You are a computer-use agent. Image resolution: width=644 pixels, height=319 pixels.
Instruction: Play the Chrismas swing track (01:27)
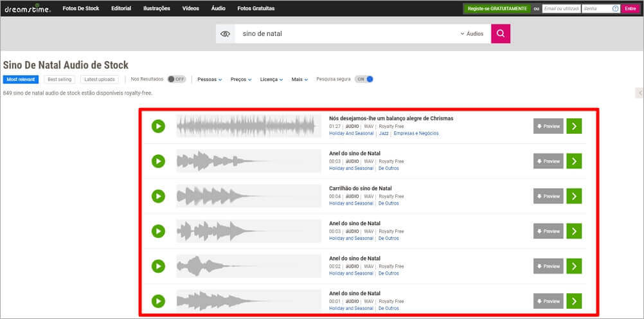point(158,126)
